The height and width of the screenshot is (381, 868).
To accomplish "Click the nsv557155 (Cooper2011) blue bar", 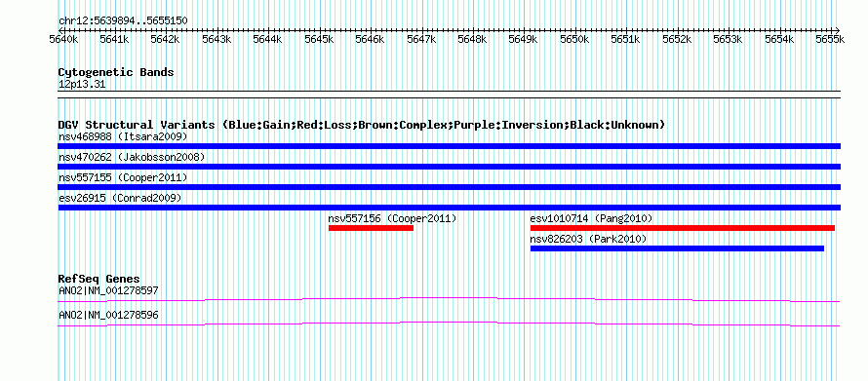I will [449, 187].
